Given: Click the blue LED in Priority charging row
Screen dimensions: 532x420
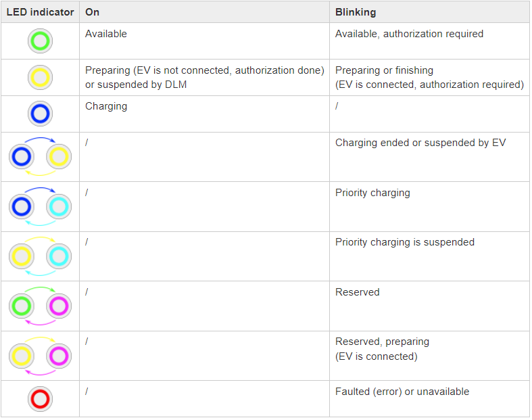Looking at the screenshot, I should [x=22, y=207].
